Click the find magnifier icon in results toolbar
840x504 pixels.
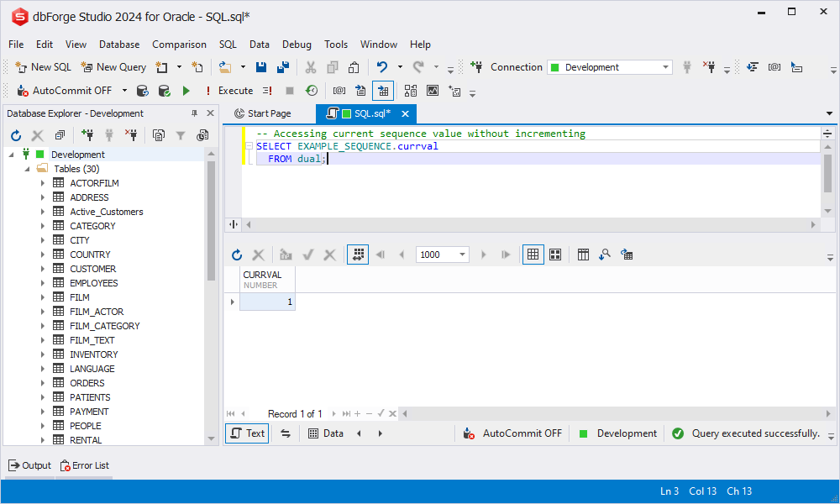click(x=605, y=255)
